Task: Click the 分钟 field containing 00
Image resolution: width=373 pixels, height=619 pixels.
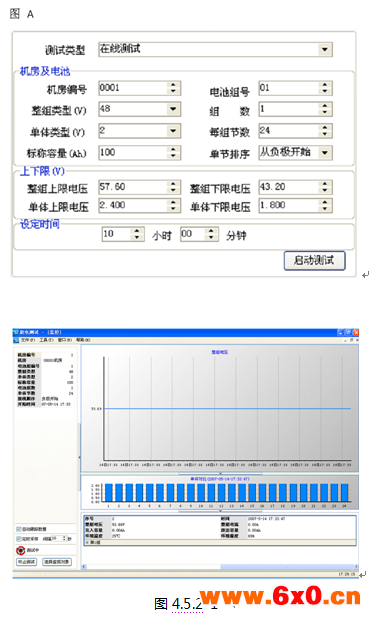Action: click(x=199, y=234)
